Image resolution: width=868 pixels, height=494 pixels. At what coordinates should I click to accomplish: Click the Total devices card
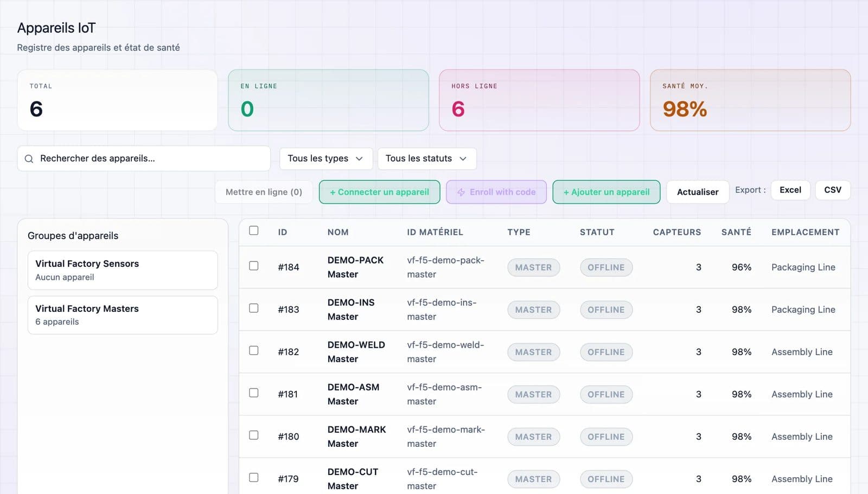[117, 100]
